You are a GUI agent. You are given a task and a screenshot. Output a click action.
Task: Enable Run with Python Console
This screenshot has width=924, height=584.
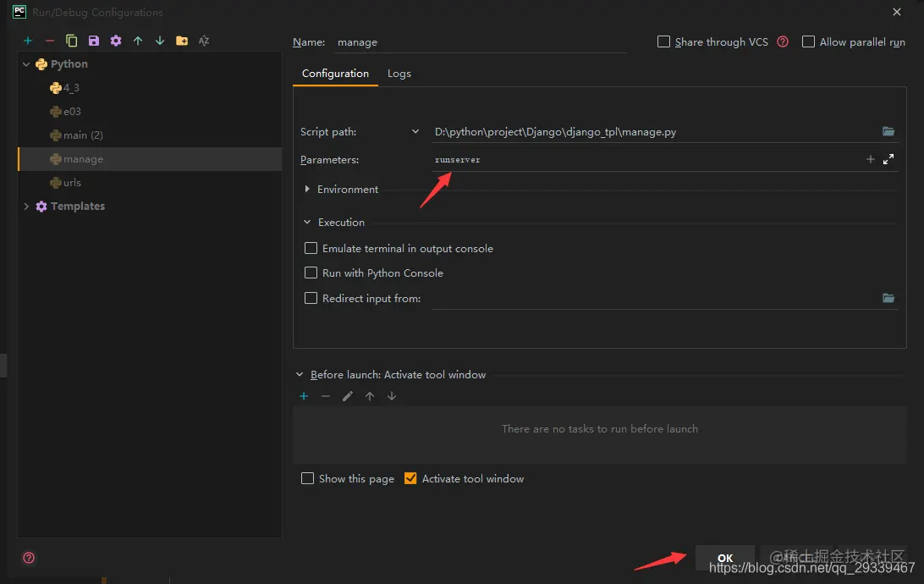point(311,273)
